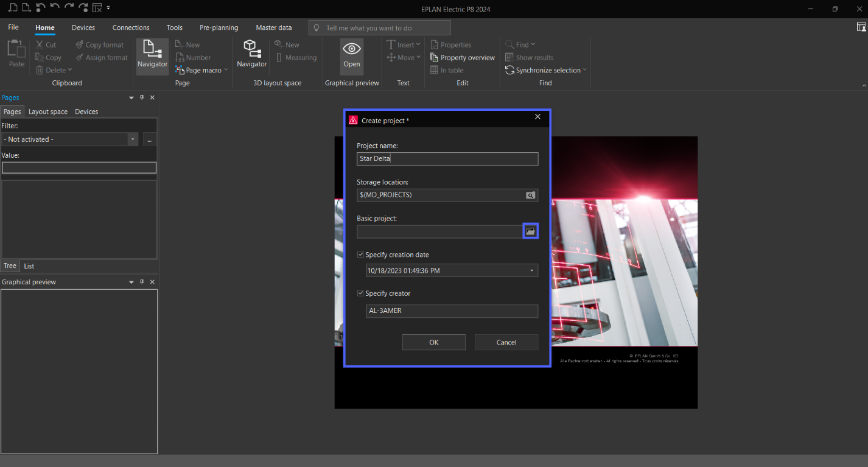Click the Storage location browse icon
Image resolution: width=868 pixels, height=467 pixels.
pyautogui.click(x=531, y=195)
